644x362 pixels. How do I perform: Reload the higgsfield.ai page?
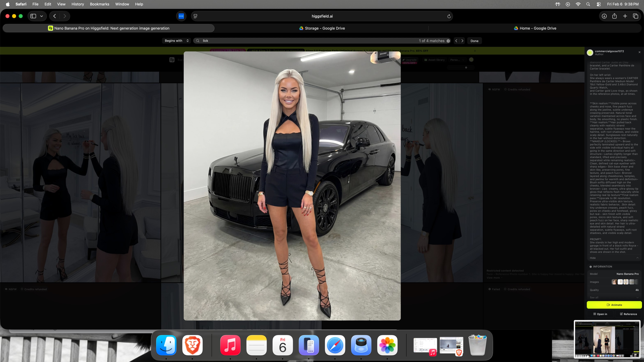click(449, 16)
